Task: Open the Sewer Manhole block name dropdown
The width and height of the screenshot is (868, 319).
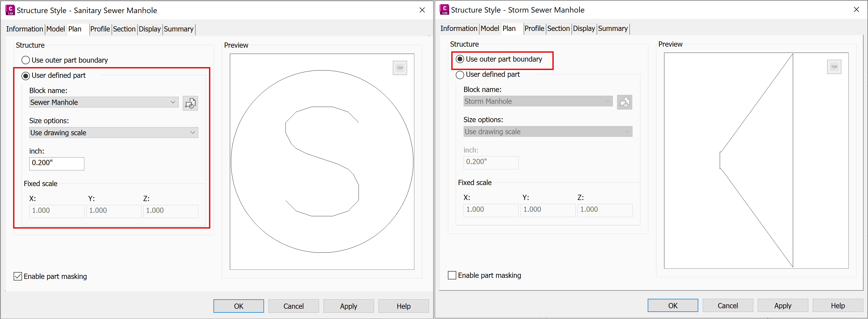Action: pos(104,102)
